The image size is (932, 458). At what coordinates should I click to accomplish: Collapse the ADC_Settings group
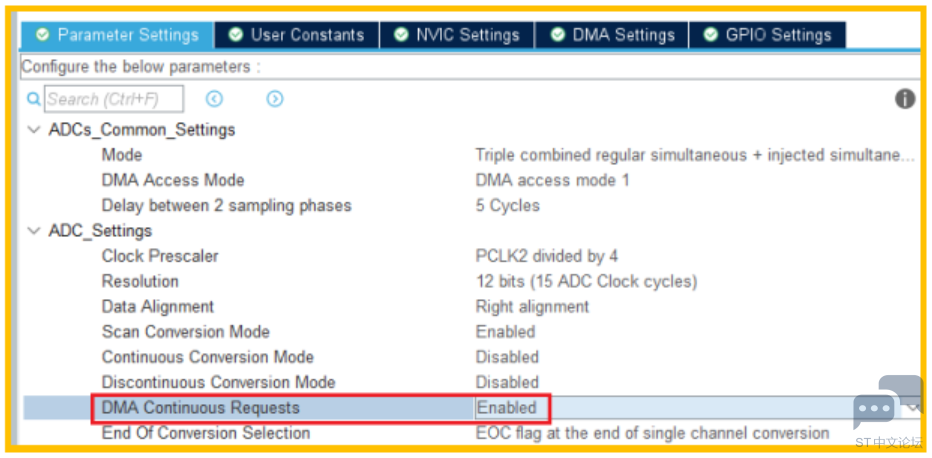point(34,231)
